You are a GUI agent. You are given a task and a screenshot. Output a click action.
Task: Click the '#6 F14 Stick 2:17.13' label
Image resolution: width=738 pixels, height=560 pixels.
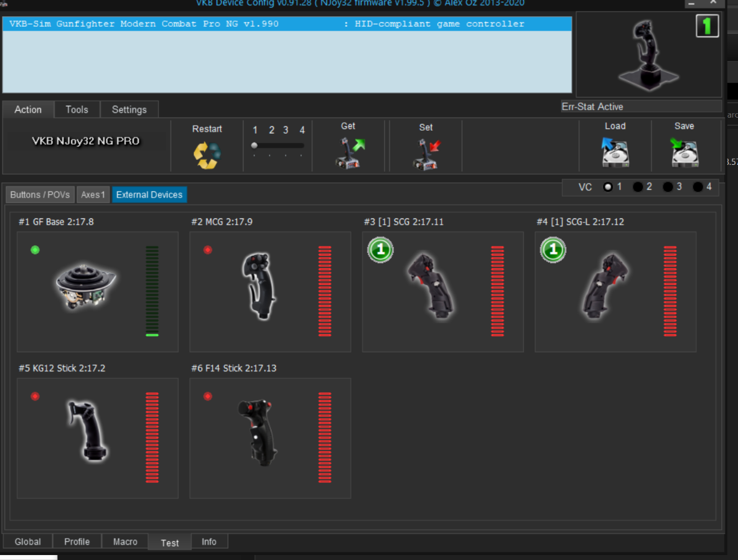pyautogui.click(x=233, y=368)
